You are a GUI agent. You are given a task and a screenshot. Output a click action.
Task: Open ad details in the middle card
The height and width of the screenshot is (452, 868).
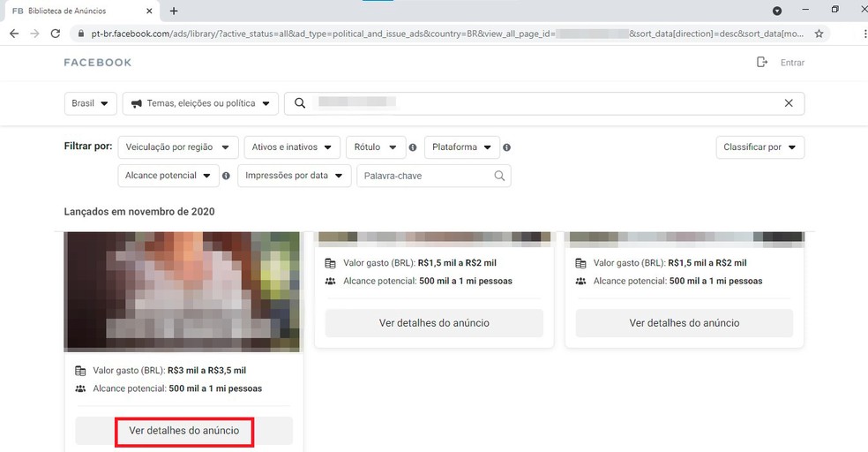click(434, 323)
